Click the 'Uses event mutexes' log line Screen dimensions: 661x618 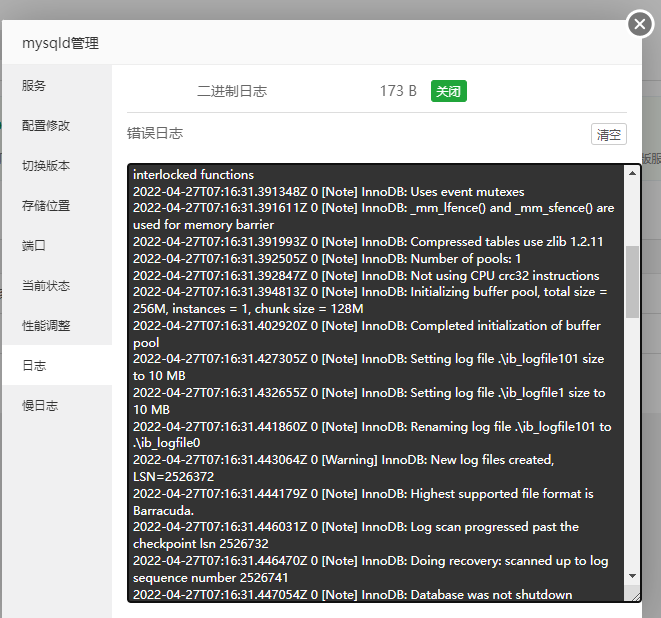tap(329, 192)
